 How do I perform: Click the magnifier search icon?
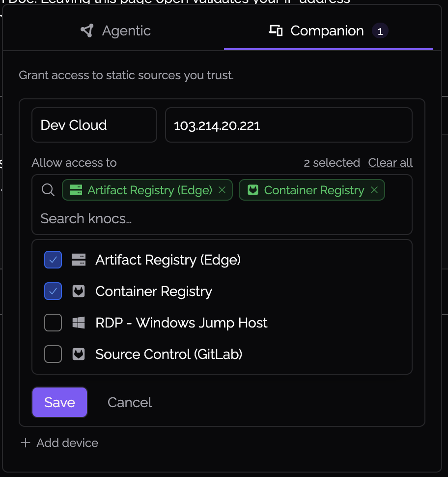pos(48,190)
